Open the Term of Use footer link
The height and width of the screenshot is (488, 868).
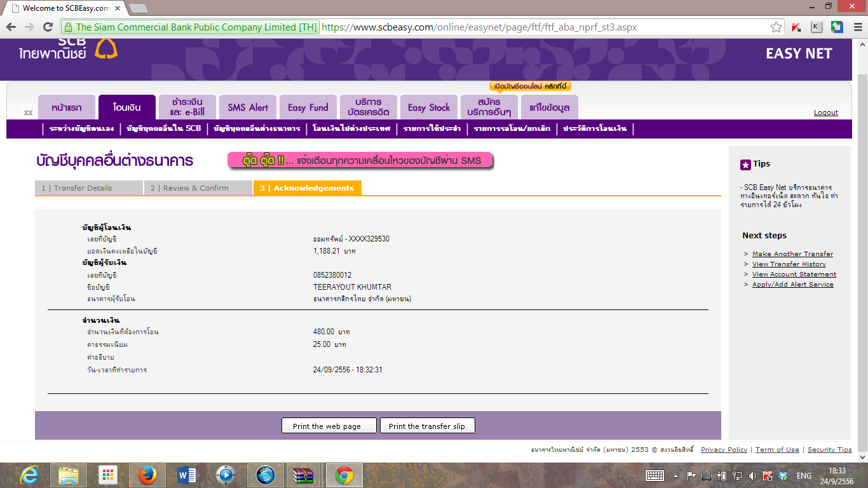(x=777, y=450)
